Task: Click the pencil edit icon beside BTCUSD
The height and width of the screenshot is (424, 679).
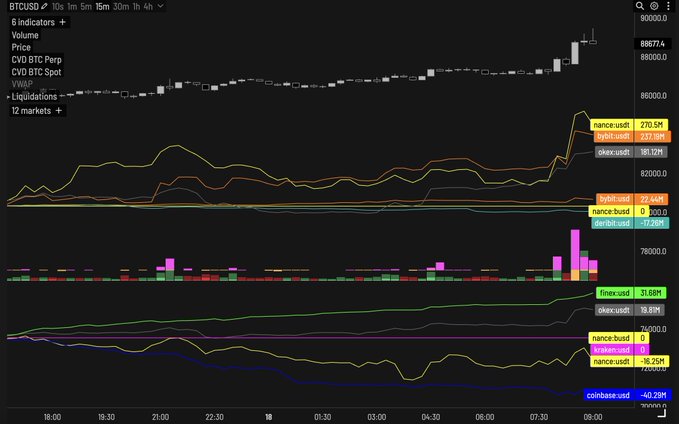Action: pos(44,6)
